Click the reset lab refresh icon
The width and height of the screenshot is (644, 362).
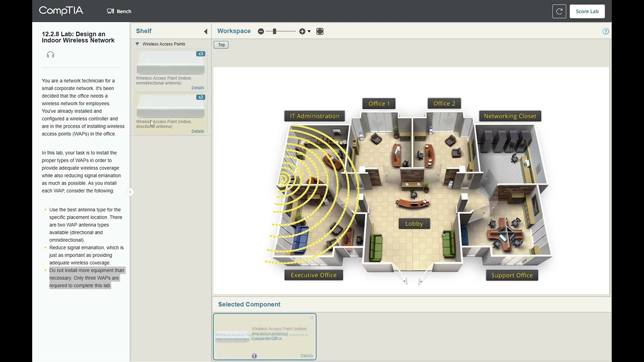[559, 11]
